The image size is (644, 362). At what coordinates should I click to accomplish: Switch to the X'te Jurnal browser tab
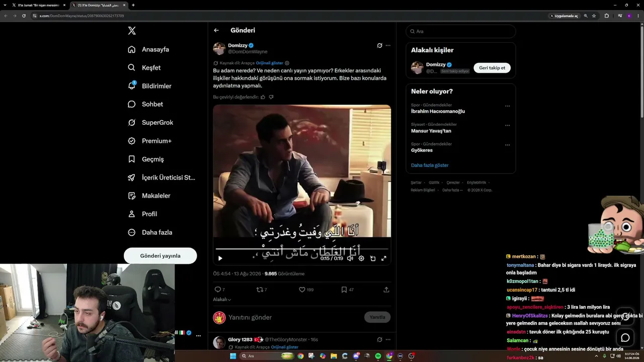39,5
